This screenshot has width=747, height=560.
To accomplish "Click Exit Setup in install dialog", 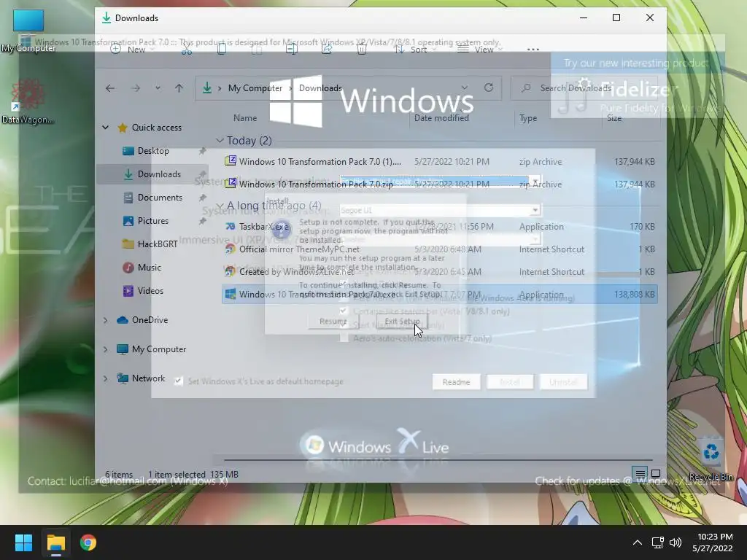I will click(x=402, y=322).
